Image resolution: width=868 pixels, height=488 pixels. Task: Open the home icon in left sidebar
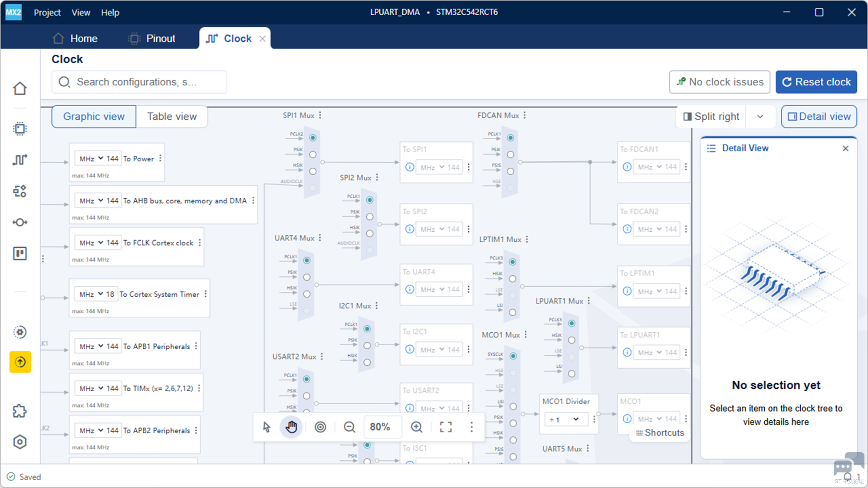(20, 88)
